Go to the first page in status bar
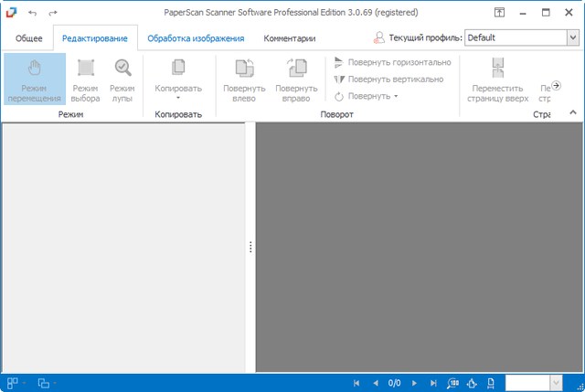 (357, 383)
